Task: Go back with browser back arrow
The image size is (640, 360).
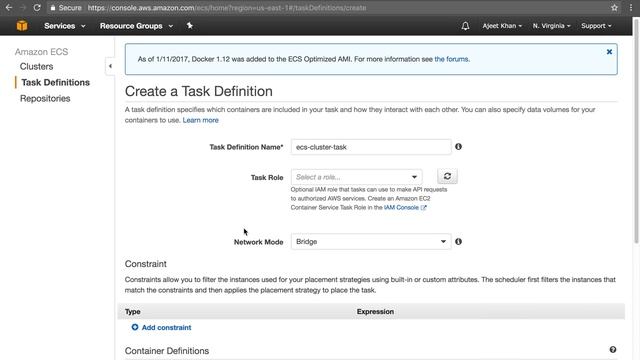Action: pos(9,7)
